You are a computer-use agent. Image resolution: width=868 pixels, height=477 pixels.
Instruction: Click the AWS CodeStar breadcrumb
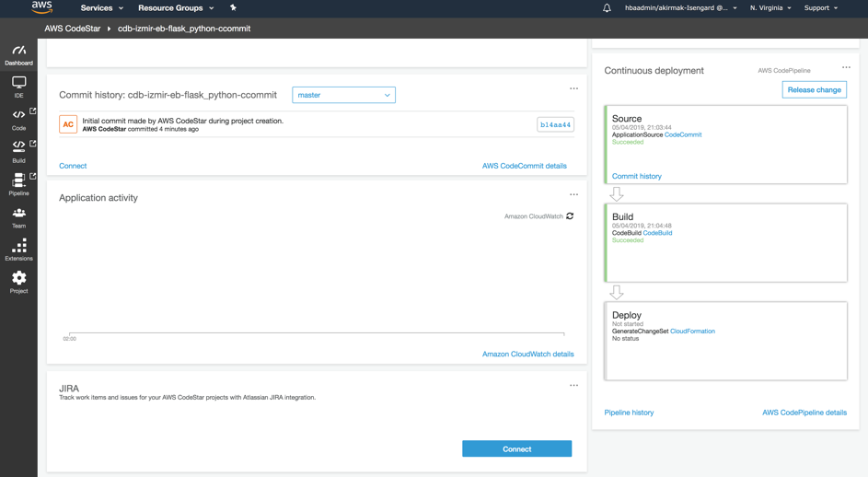click(x=73, y=29)
